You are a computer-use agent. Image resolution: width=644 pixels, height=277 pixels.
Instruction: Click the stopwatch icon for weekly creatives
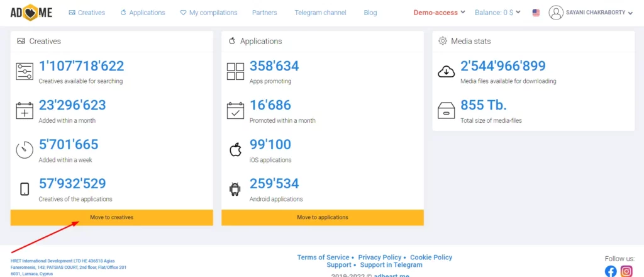point(24,149)
